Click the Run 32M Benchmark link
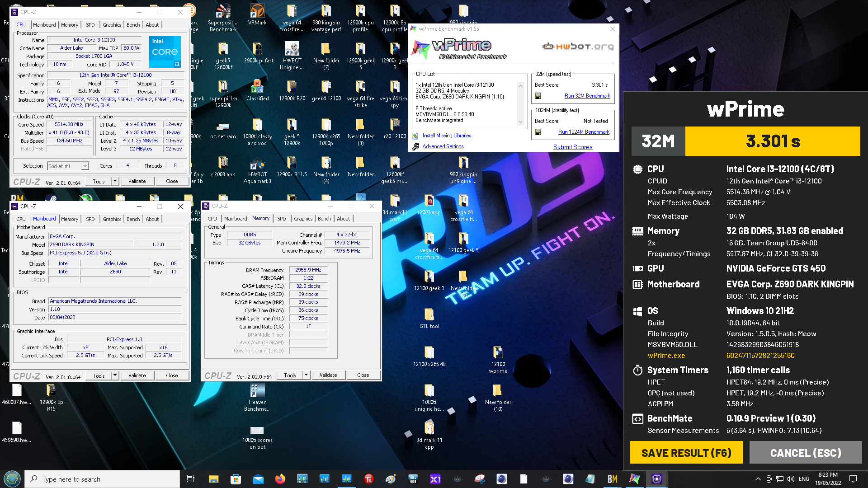The height and width of the screenshot is (488, 868). [x=587, y=96]
